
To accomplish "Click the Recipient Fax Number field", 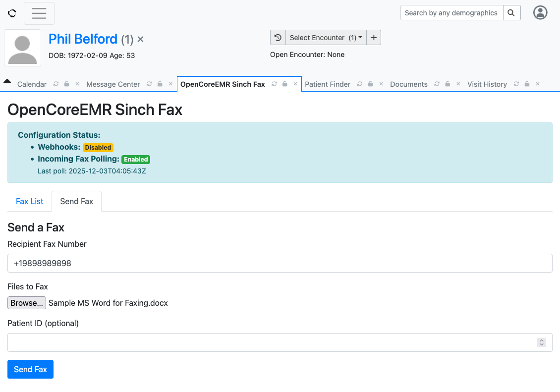I will [x=280, y=263].
